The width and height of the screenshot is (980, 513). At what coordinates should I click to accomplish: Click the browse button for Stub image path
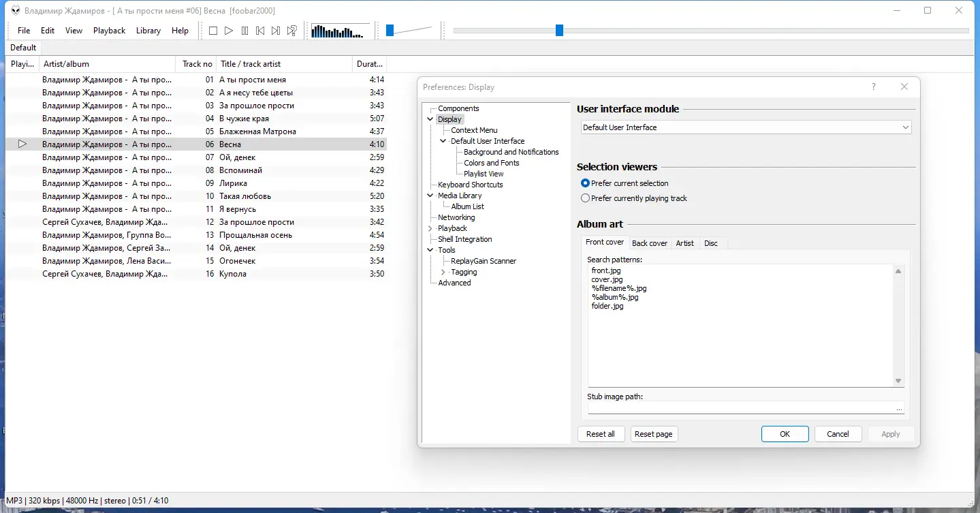[x=900, y=408]
